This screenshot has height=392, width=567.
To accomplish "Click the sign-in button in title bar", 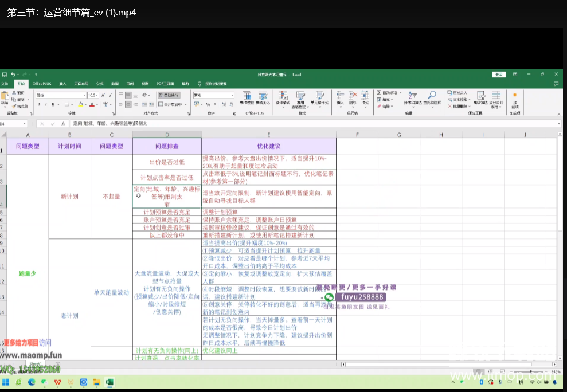I will click(499, 75).
